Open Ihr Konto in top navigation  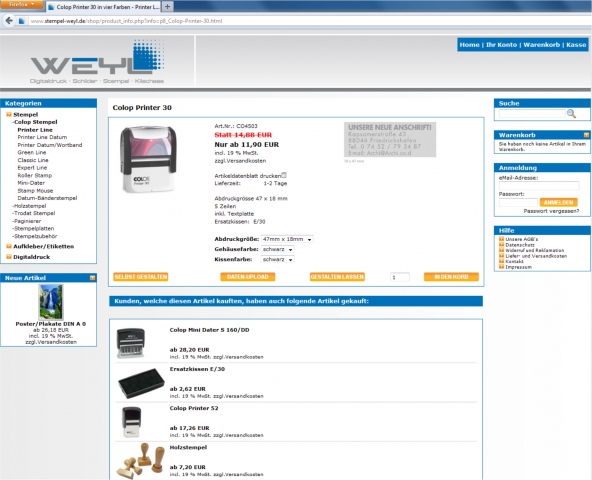(501, 45)
